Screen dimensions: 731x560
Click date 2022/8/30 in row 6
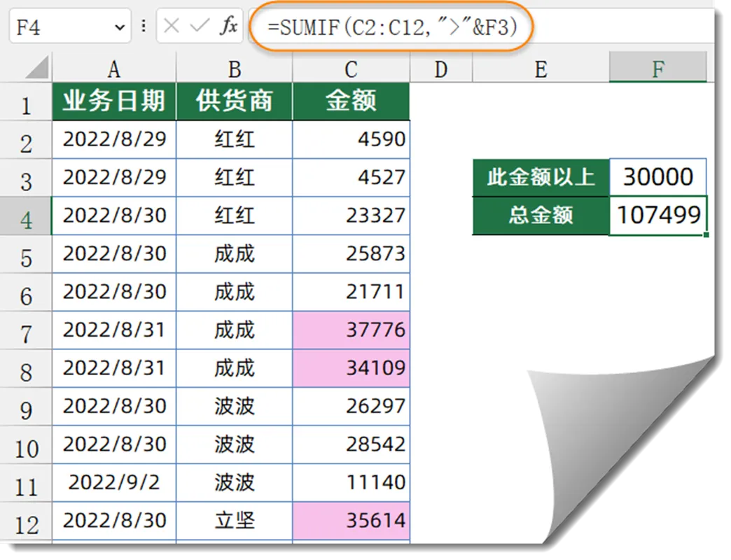tap(114, 292)
